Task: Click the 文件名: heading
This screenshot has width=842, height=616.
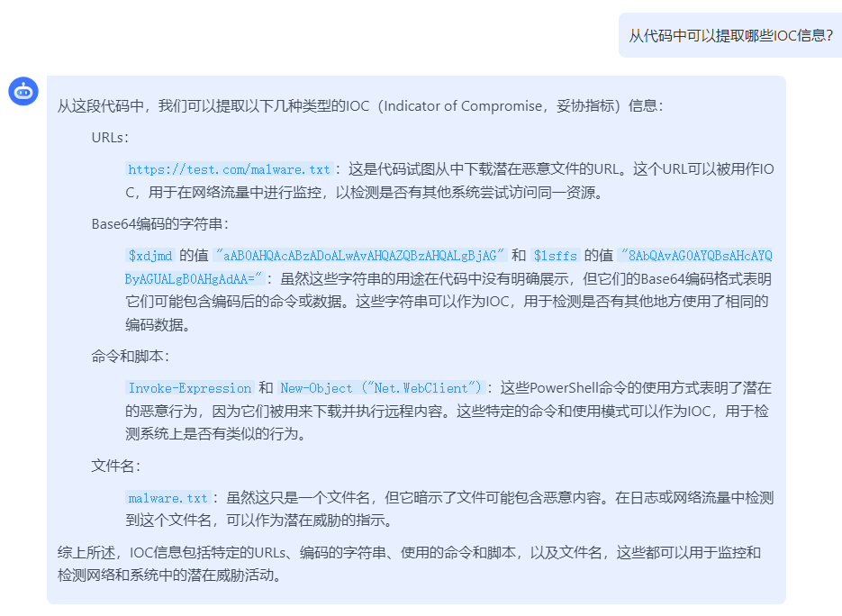Action: pyautogui.click(x=116, y=466)
